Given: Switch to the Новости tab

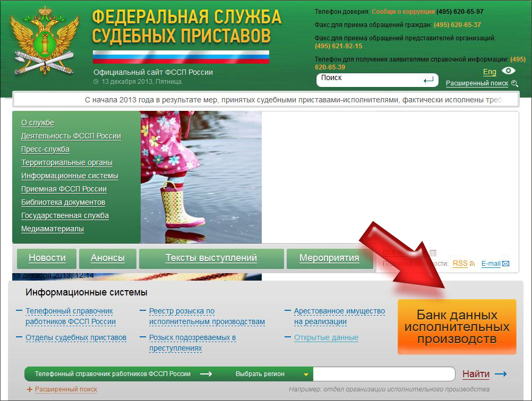Looking at the screenshot, I should (x=47, y=258).
